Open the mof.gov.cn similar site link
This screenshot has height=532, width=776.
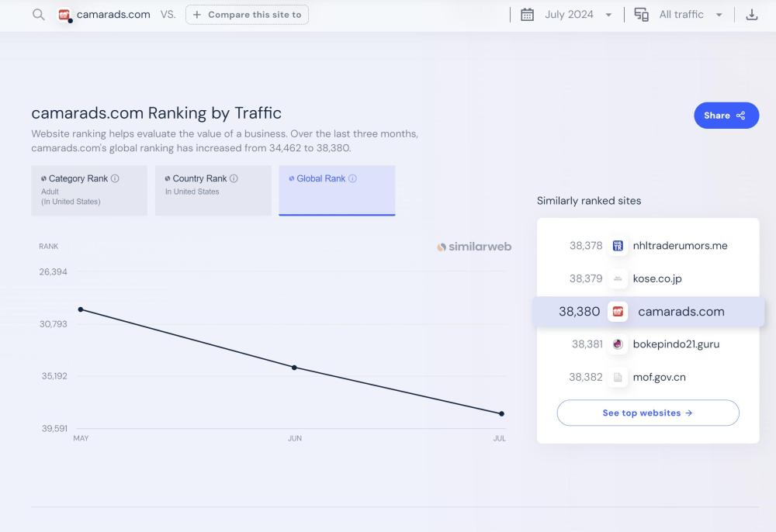(x=659, y=377)
